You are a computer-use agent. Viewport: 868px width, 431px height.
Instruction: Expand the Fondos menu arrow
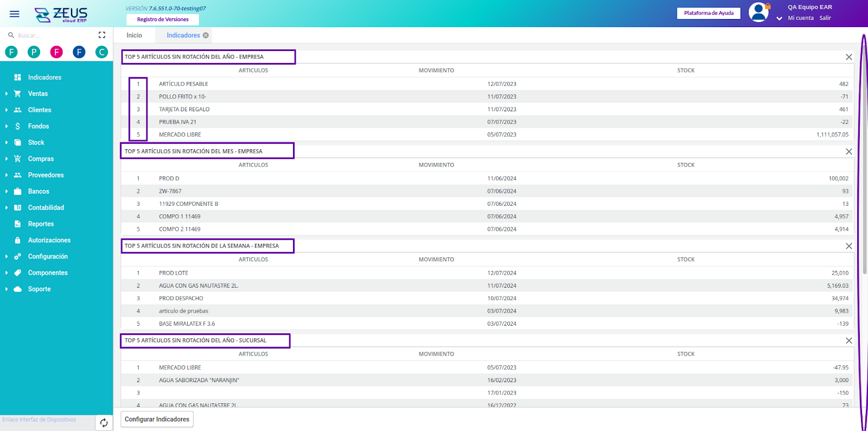point(7,126)
